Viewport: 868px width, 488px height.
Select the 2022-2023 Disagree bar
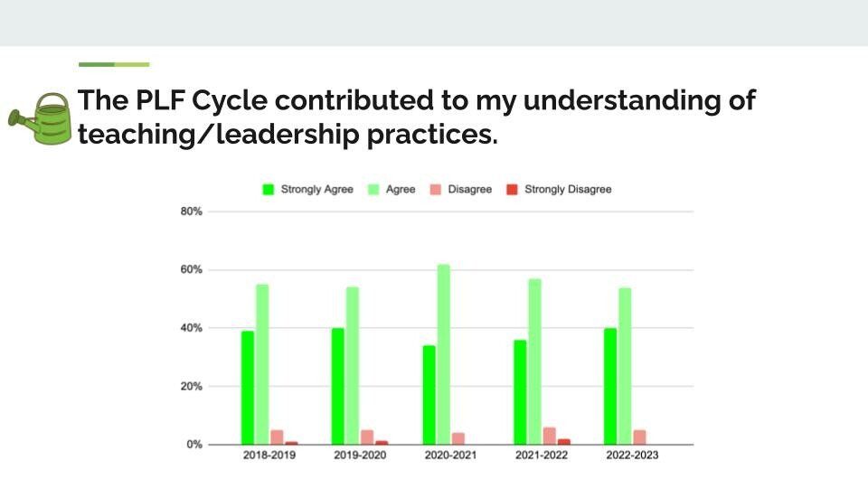(639, 437)
